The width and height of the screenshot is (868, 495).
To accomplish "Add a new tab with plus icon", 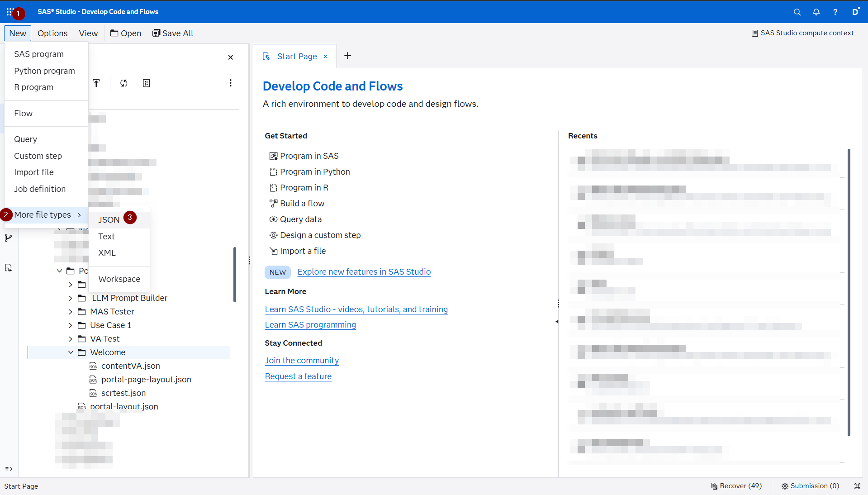I will coord(347,56).
